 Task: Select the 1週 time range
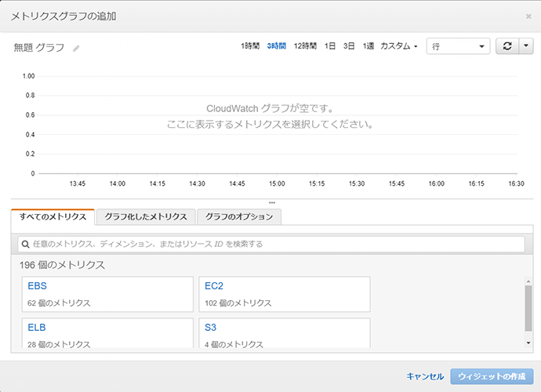369,46
